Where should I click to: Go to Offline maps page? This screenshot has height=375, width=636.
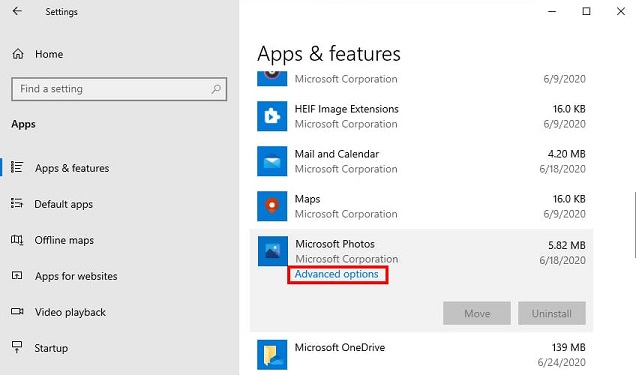click(64, 240)
